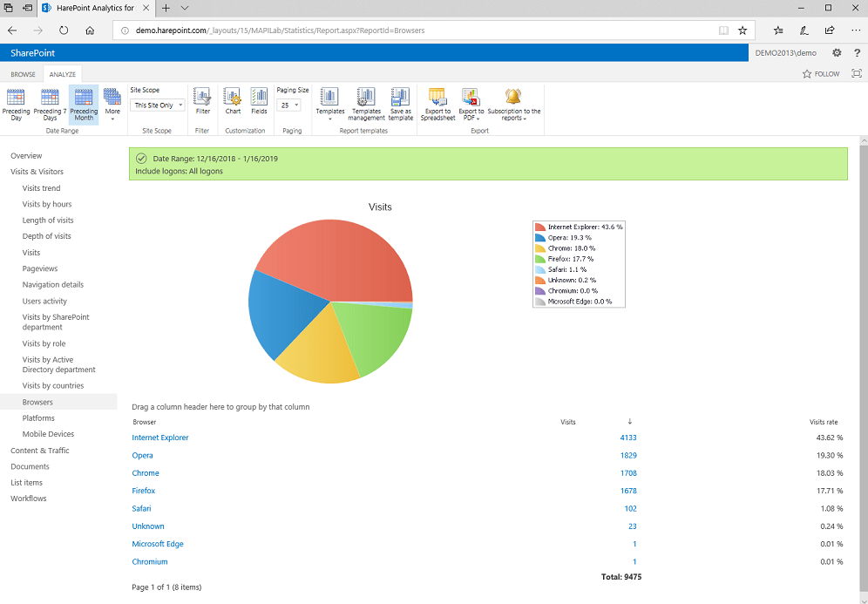868x604 pixels.
Task: Go back in the browser
Action: (12, 31)
